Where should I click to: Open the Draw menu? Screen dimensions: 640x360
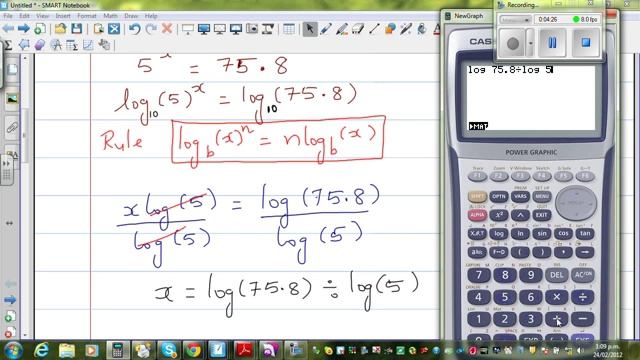click(131, 16)
